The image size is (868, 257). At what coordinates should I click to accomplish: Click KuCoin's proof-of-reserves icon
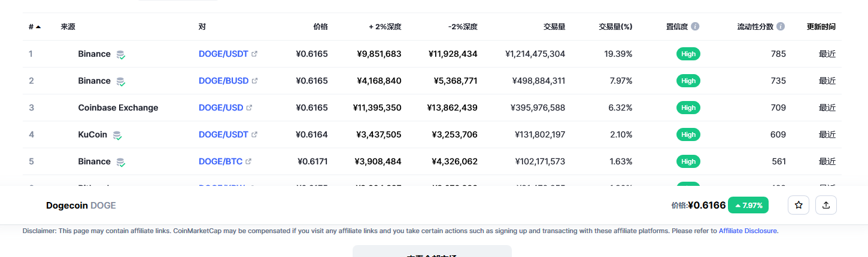click(117, 135)
